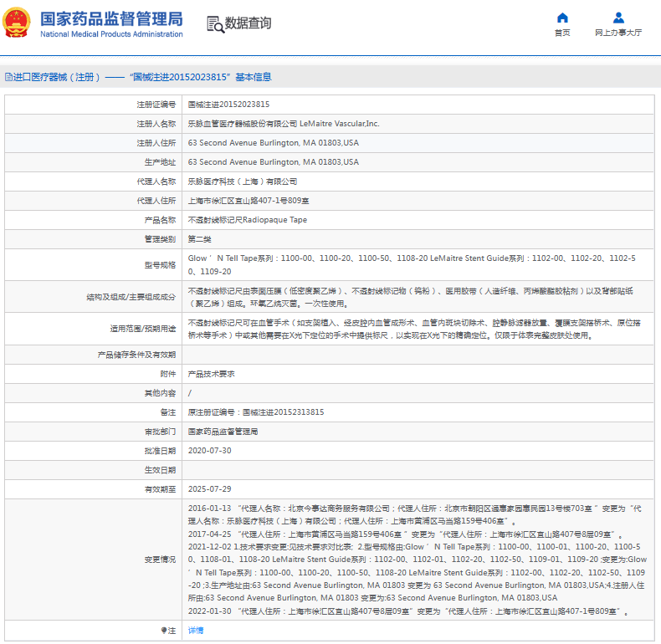Click the bulb icon beside 注
661x644 pixels.
click(x=164, y=630)
